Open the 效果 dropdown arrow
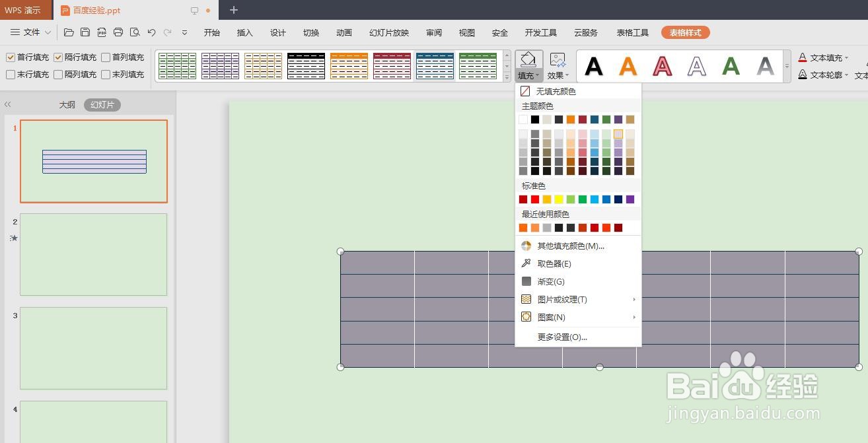Viewport: 868px width, 443px height. click(x=567, y=75)
